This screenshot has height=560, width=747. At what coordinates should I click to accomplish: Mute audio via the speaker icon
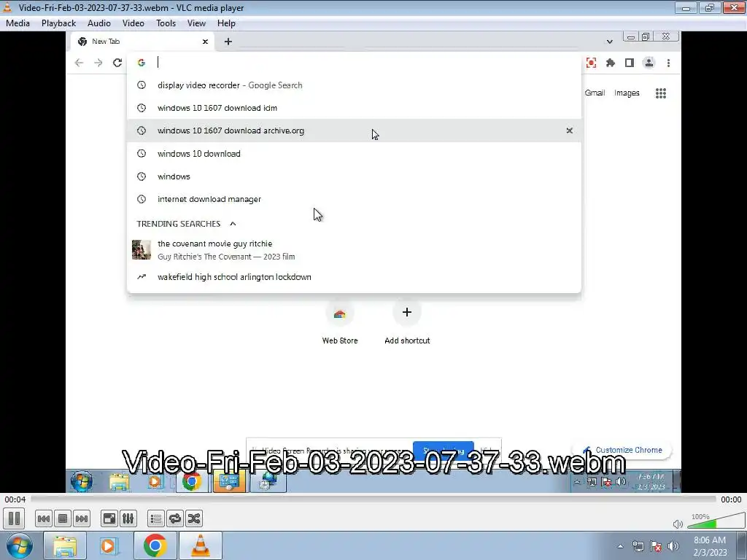point(678,524)
